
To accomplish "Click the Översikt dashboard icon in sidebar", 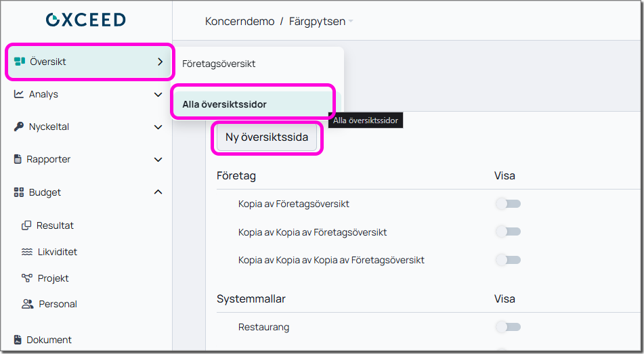I will point(19,62).
